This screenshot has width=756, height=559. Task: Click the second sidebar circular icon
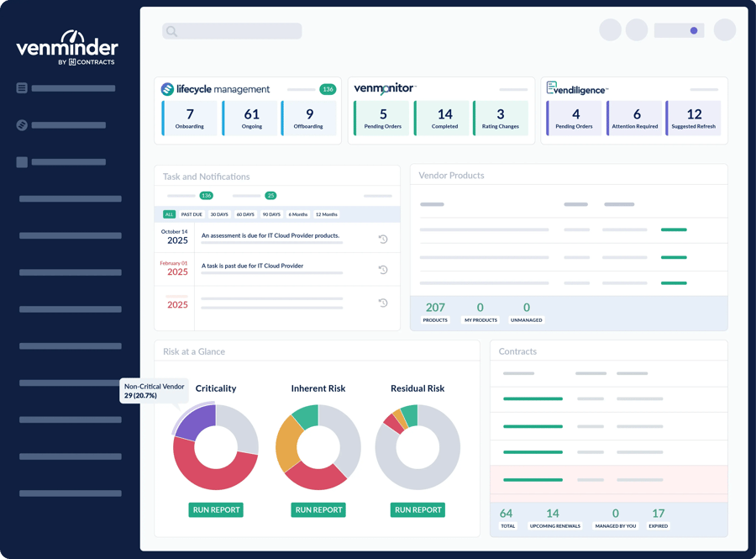(x=22, y=125)
